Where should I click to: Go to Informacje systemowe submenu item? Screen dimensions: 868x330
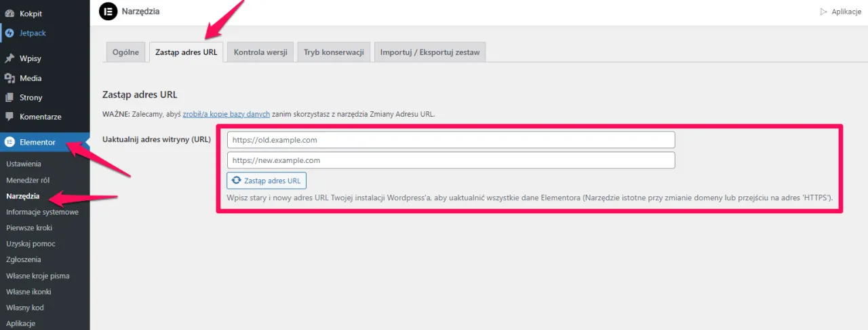pos(42,212)
